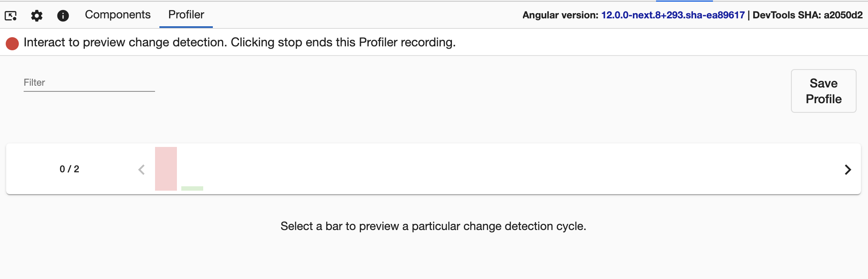
Task: Select the tall red change detection bar
Action: [166, 170]
